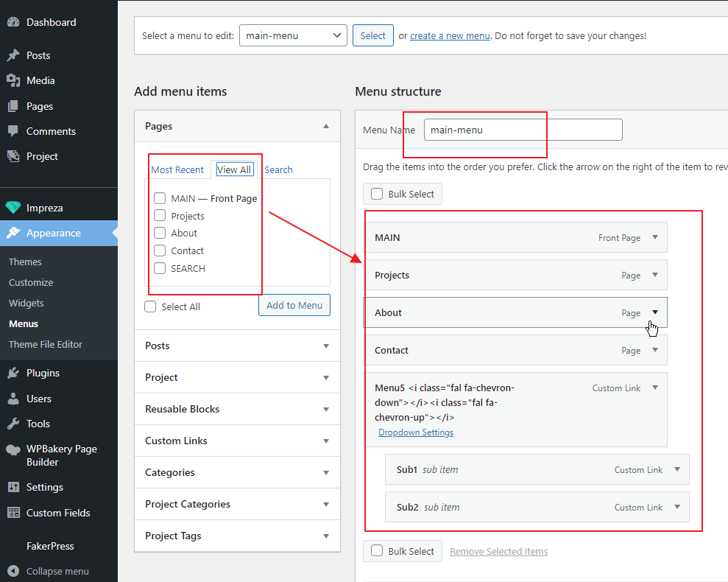Click the Pages icon in sidebar
Image resolution: width=728 pixels, height=582 pixels.
click(x=13, y=106)
